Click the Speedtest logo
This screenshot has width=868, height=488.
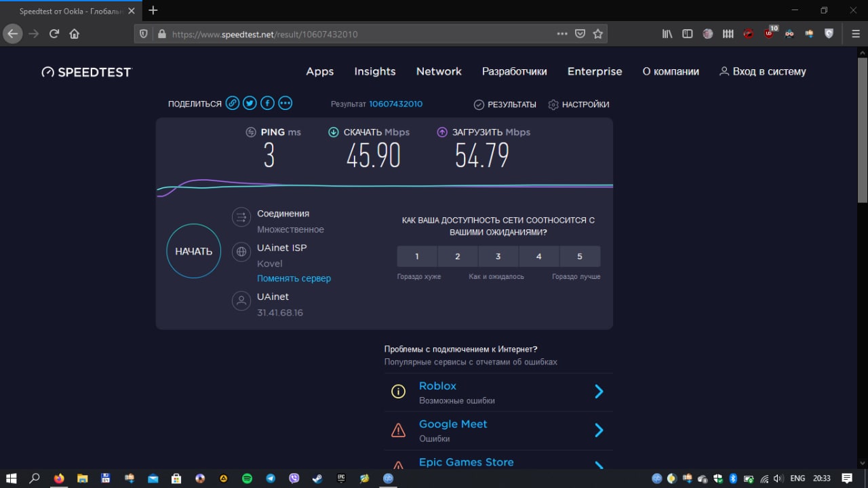[x=86, y=72]
